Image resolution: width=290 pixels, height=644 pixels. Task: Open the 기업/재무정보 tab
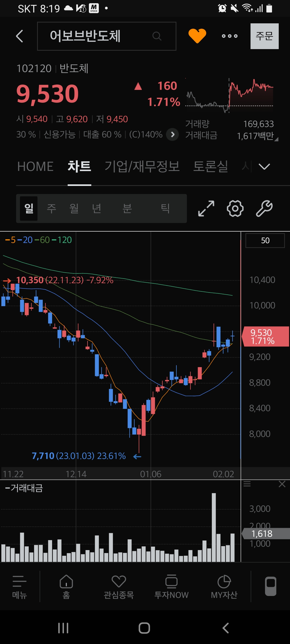coord(142,166)
